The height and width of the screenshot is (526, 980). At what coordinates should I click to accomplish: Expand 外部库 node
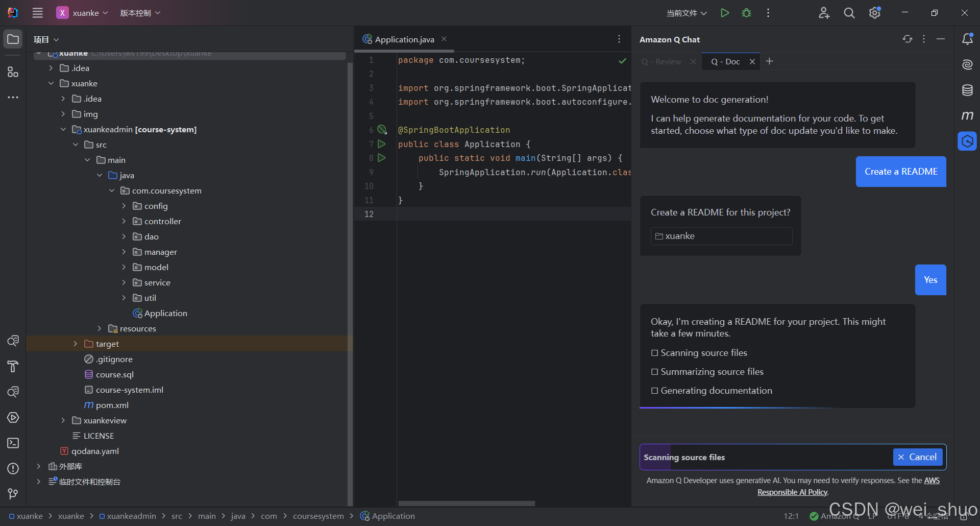(x=38, y=466)
